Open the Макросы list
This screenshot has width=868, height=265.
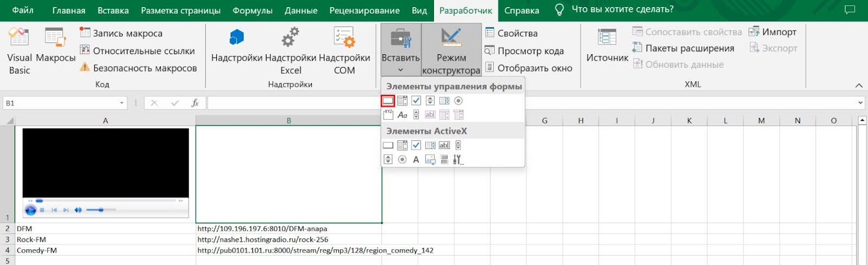click(55, 46)
